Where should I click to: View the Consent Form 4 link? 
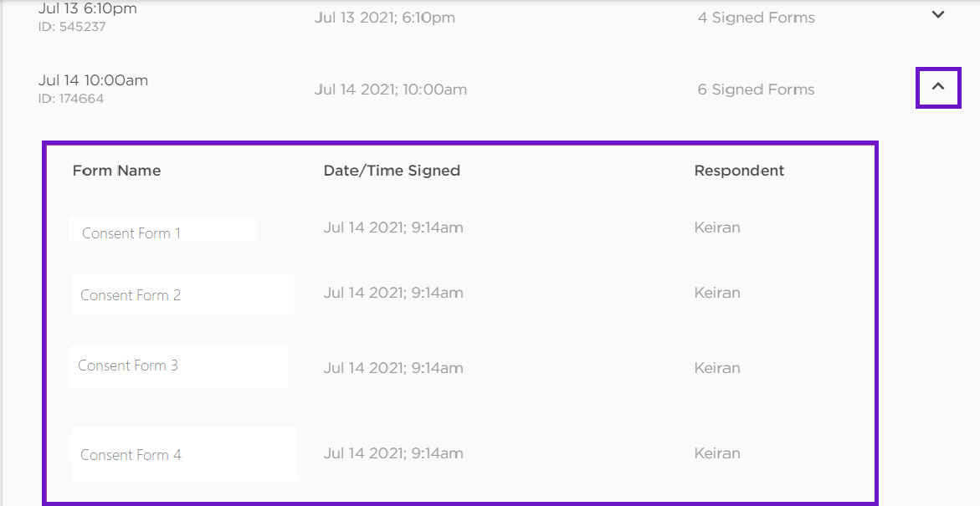point(131,455)
